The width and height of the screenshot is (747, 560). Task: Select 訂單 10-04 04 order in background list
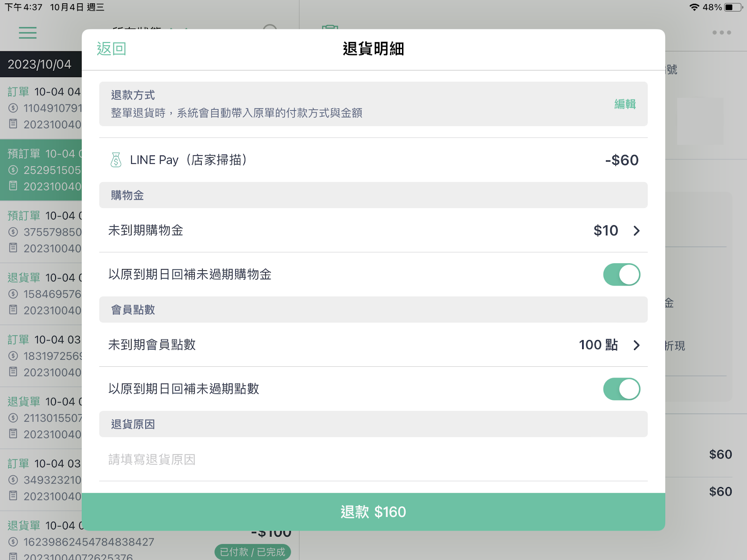coord(41,108)
